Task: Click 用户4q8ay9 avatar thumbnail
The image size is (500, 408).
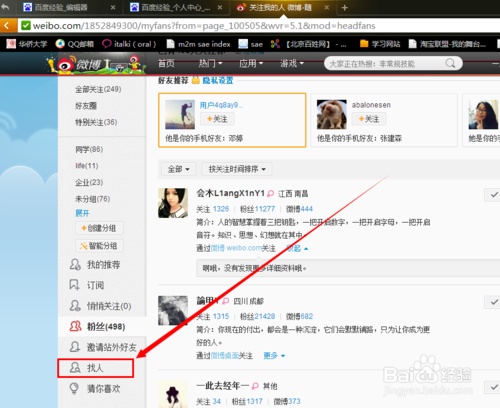Action: pos(180,114)
